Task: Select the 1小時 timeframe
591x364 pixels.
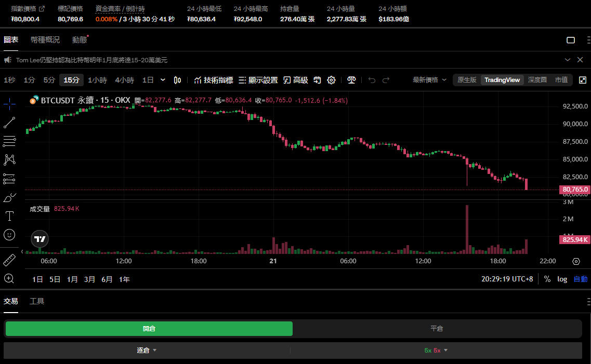Action: tap(97, 80)
